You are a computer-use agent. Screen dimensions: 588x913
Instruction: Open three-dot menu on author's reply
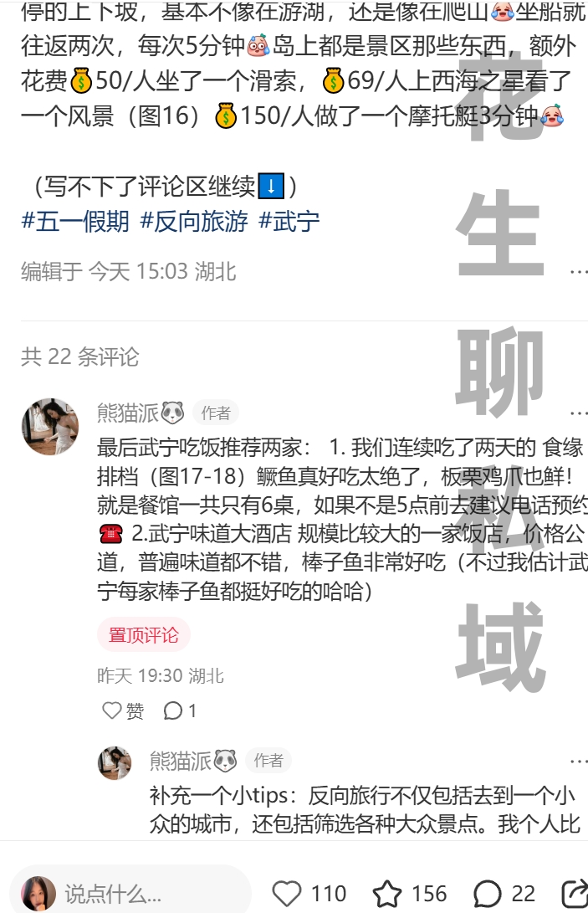(x=578, y=761)
